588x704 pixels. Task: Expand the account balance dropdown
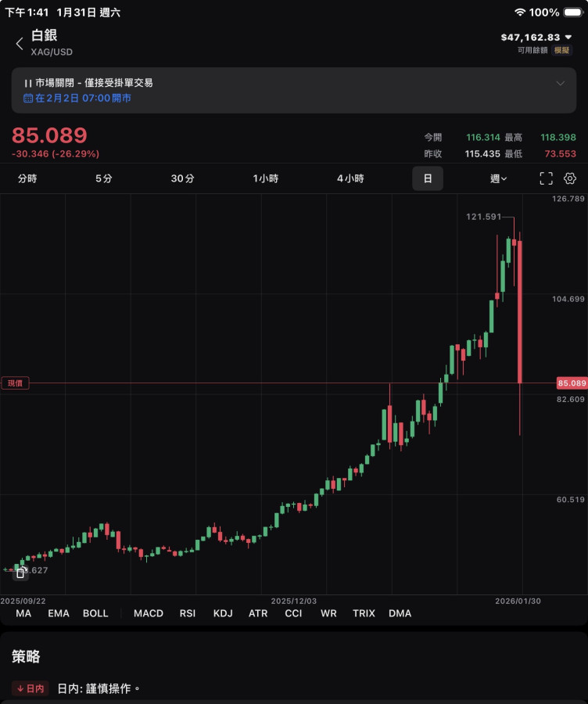pos(568,37)
